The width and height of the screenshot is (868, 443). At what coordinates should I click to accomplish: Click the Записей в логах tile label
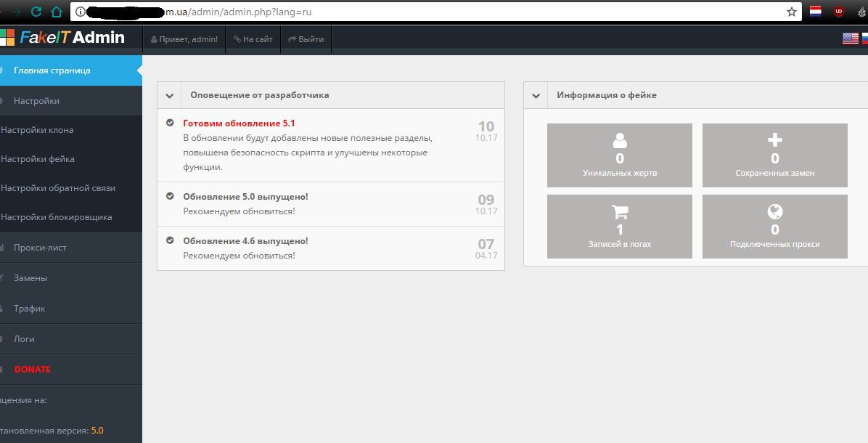click(620, 244)
